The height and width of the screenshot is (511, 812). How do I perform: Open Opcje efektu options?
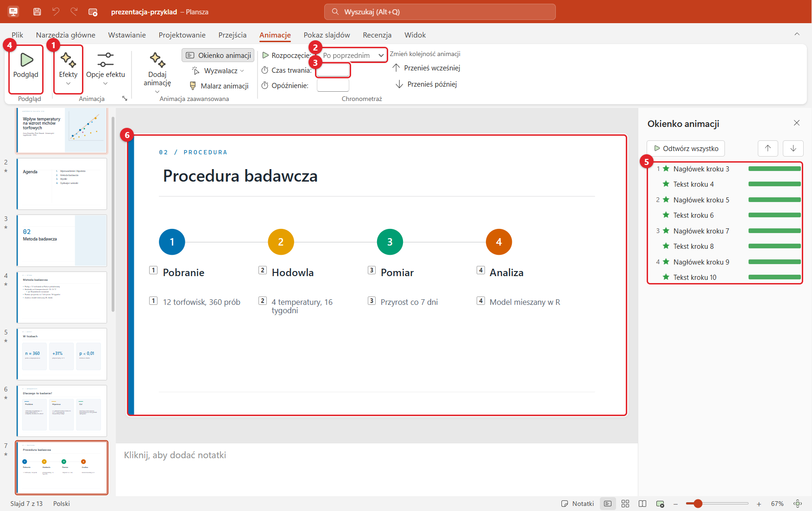(106, 69)
